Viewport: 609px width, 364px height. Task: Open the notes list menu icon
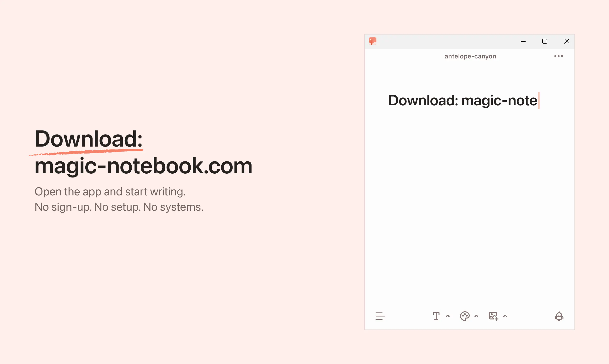point(380,316)
